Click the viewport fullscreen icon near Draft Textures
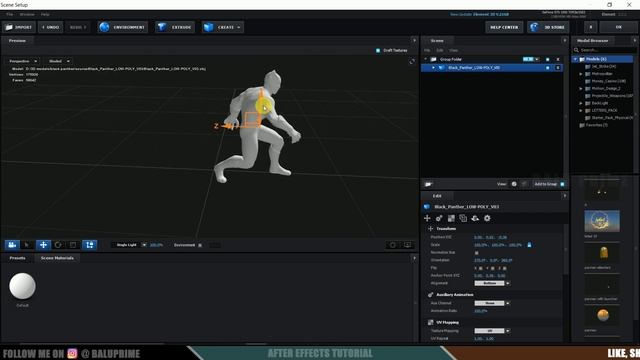The width and height of the screenshot is (640, 360). tap(412, 61)
